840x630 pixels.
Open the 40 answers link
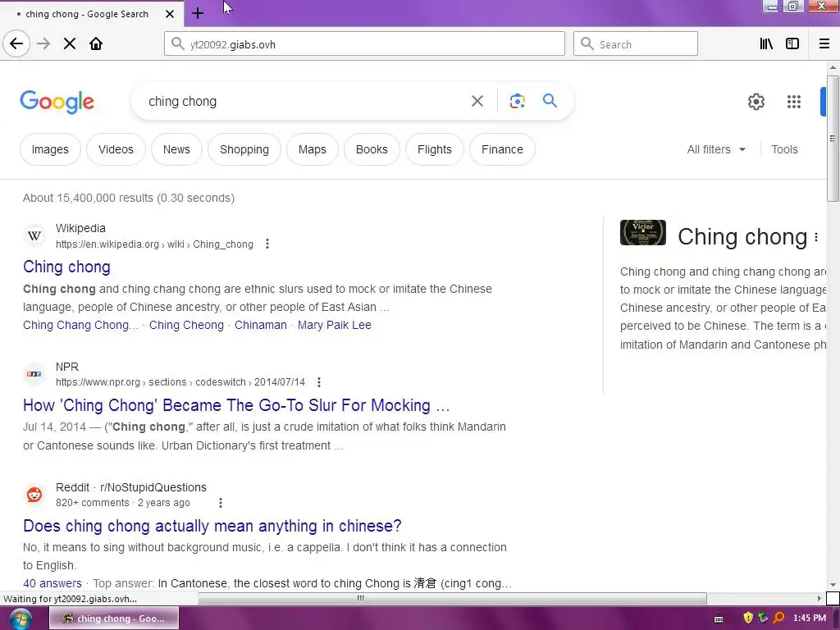52,583
